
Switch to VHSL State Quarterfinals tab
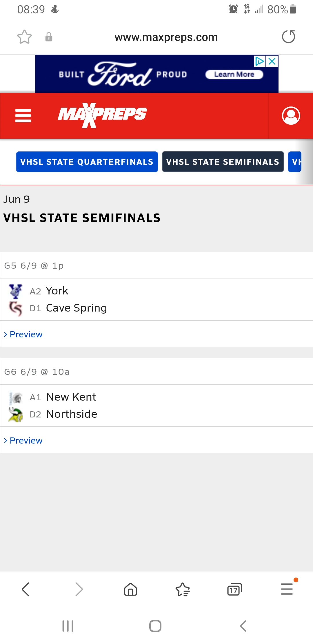(x=87, y=162)
